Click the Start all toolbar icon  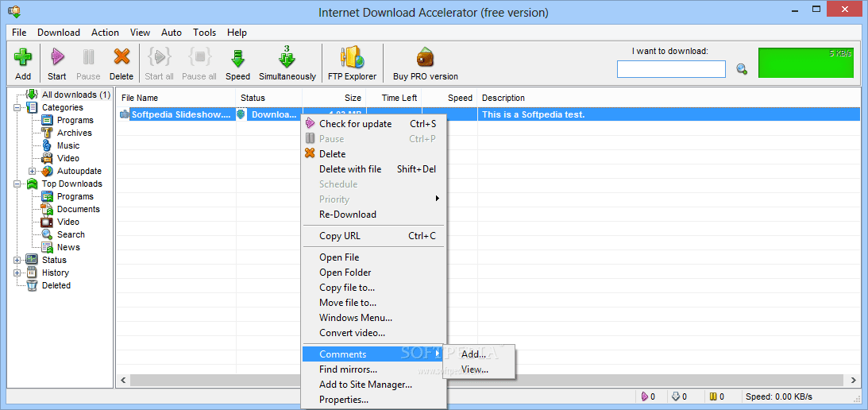159,58
